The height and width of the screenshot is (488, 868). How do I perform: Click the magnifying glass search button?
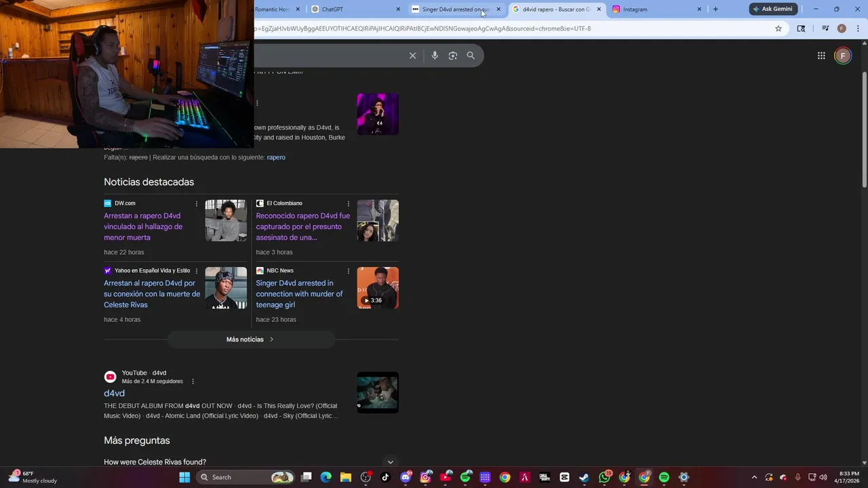point(471,56)
